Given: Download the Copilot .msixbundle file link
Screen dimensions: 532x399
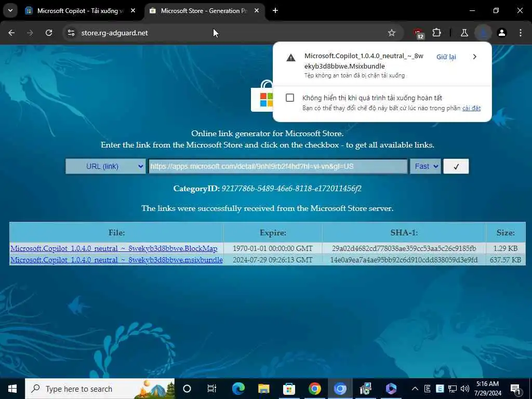Looking at the screenshot, I should coord(116,260).
